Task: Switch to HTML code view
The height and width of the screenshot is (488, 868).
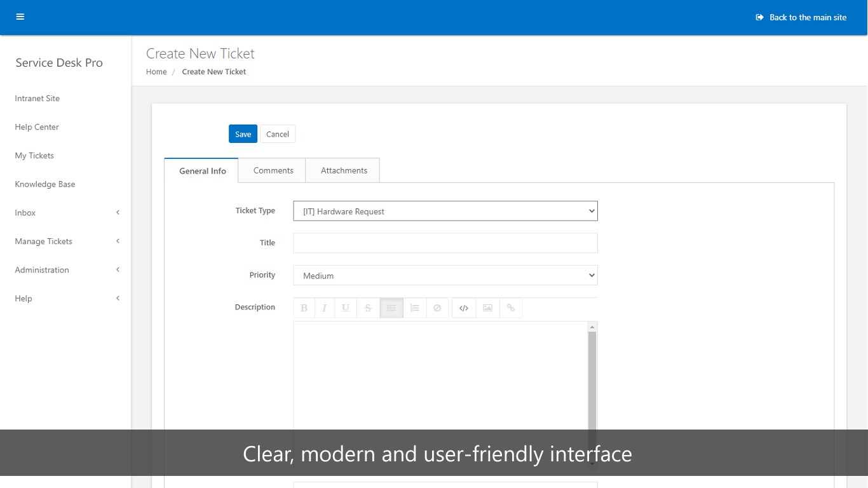Action: click(464, 308)
